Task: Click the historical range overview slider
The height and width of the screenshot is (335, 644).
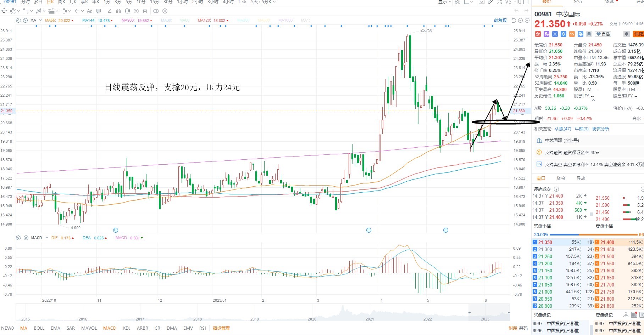Action: click(489, 312)
